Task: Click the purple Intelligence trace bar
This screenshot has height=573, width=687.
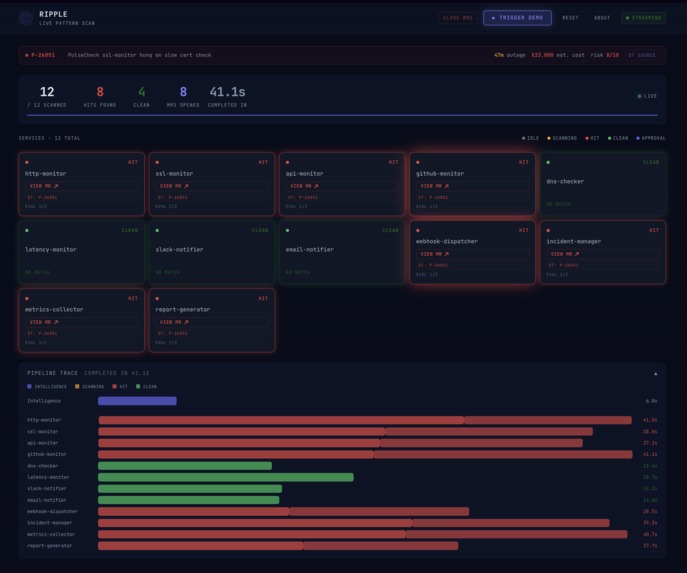Action: point(137,401)
